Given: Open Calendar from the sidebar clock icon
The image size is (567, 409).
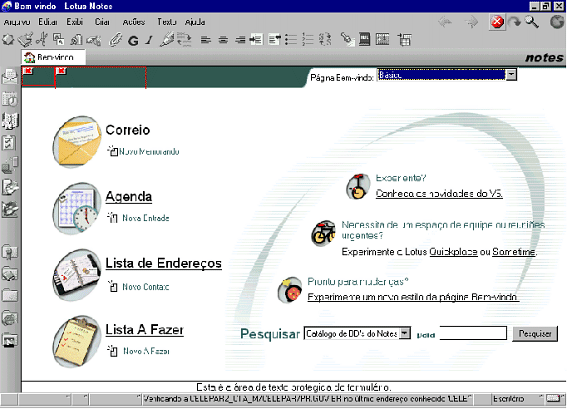Looking at the screenshot, I should point(10,98).
